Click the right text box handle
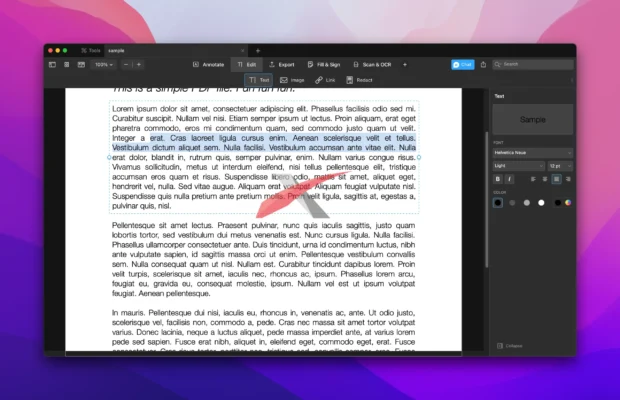Screen dimensions: 620x400 click(419, 157)
